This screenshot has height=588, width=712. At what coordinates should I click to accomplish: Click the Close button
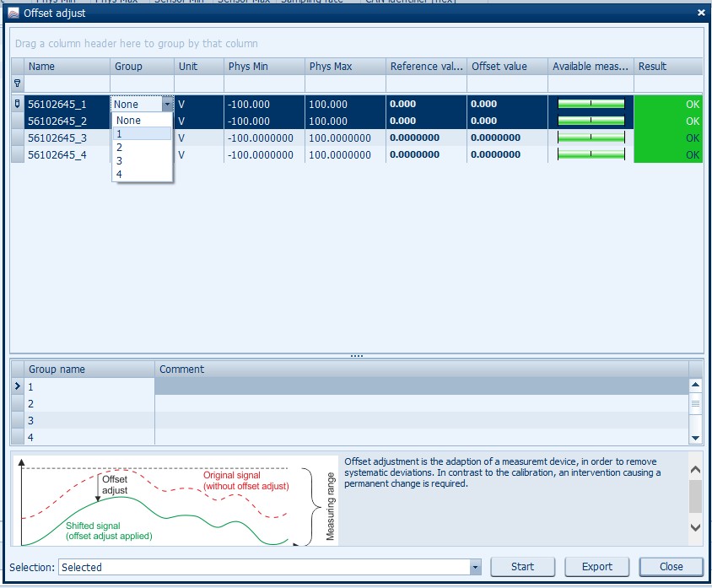671,567
